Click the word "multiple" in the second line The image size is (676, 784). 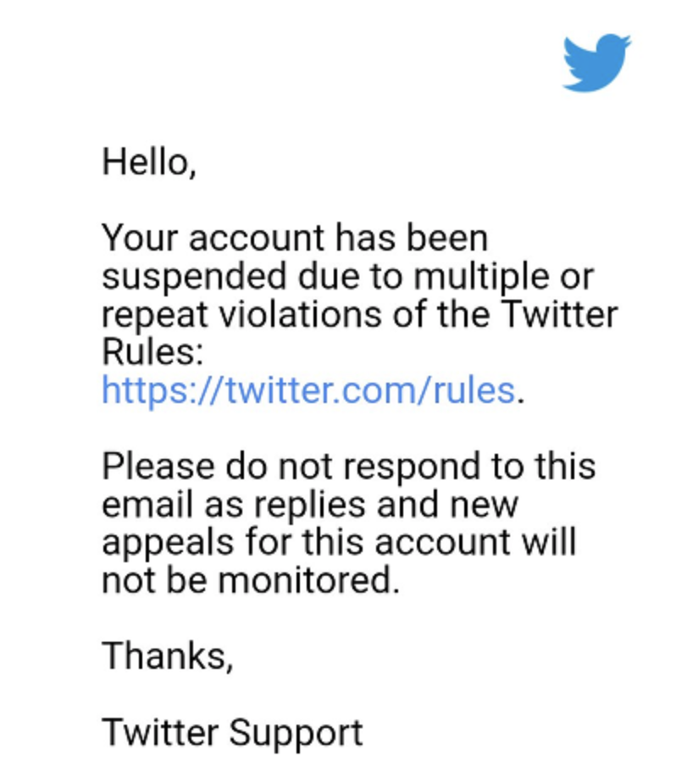pos(481,278)
